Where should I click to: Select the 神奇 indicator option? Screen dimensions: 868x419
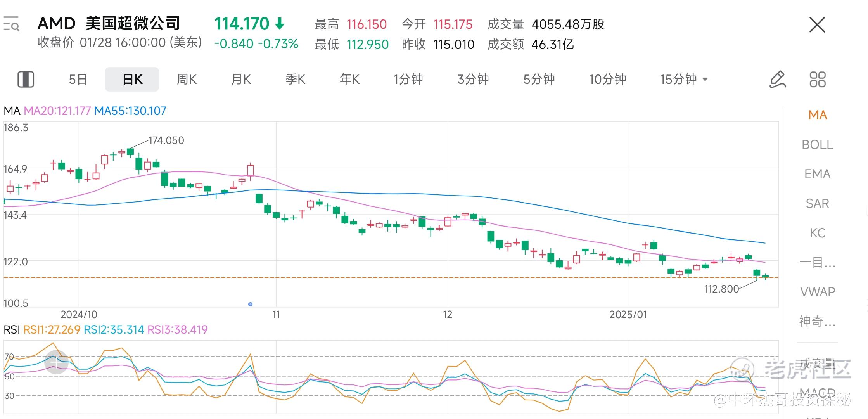818,321
